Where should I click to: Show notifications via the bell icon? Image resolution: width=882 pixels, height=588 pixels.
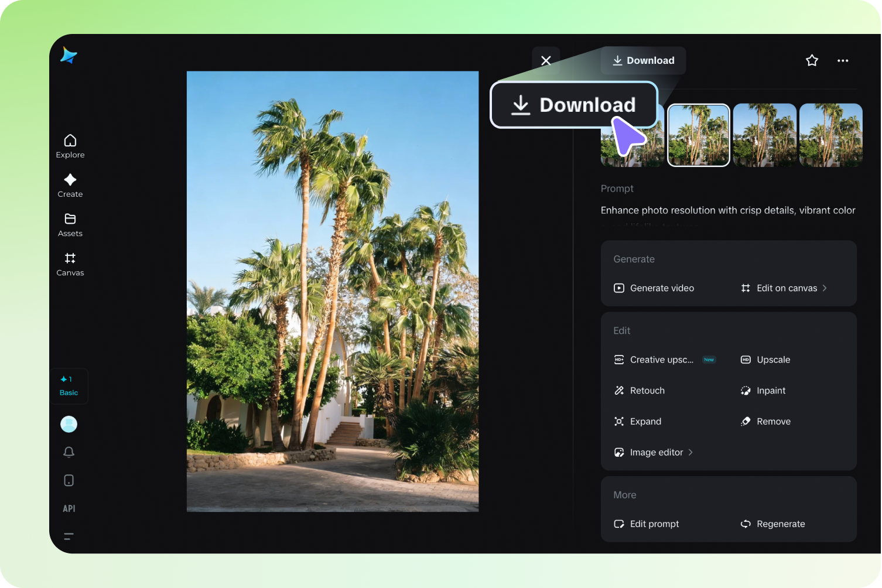click(x=69, y=452)
